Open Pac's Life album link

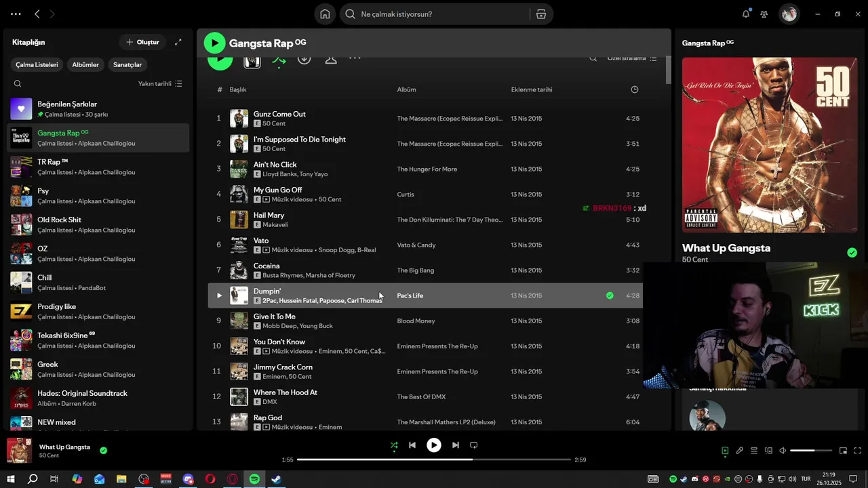click(410, 296)
